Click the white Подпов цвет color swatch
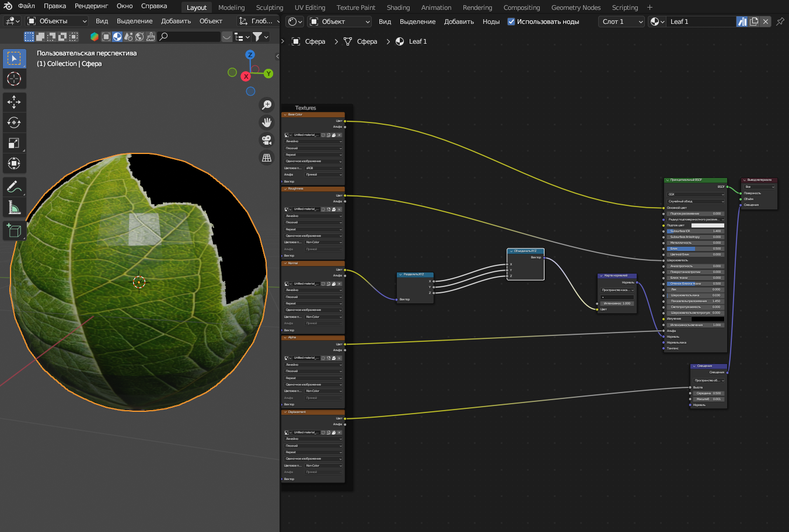The width and height of the screenshot is (789, 532). pos(707,225)
